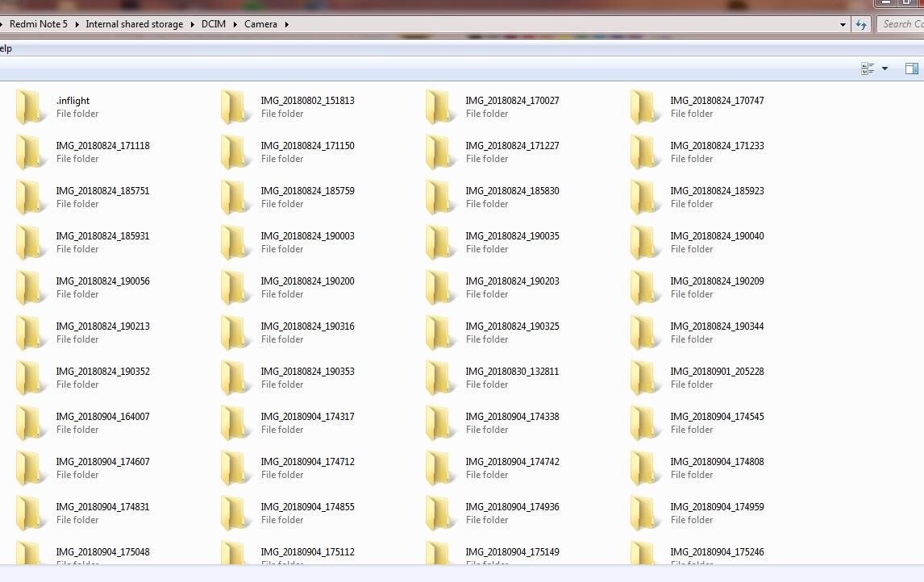Click the change view icon
The height and width of the screenshot is (582, 924).
tap(868, 69)
